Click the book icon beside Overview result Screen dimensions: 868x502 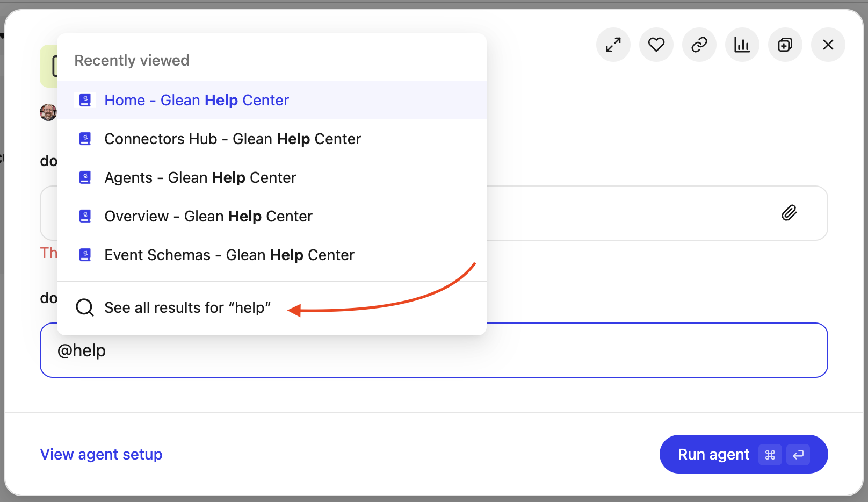[85, 216]
